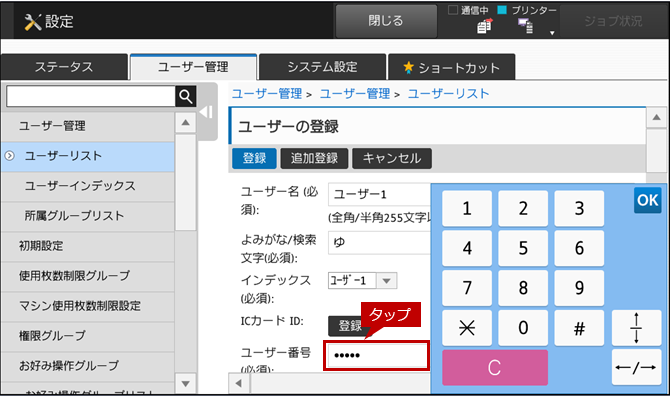Click the 設定 title with wrench icon
Screen dimensions: 670x396
point(49,21)
